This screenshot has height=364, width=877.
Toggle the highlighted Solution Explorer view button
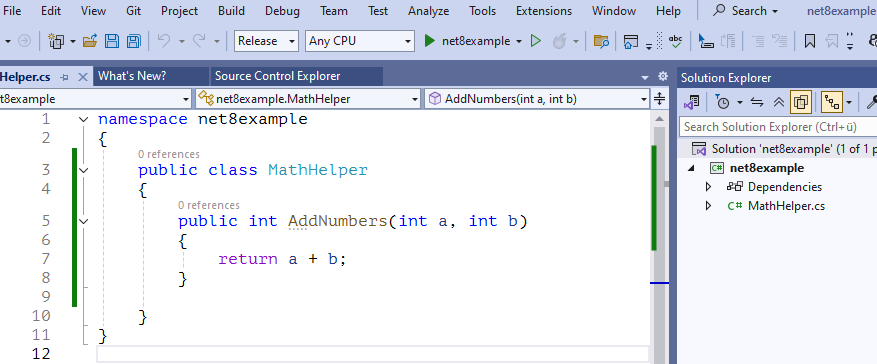pyautogui.click(x=832, y=102)
